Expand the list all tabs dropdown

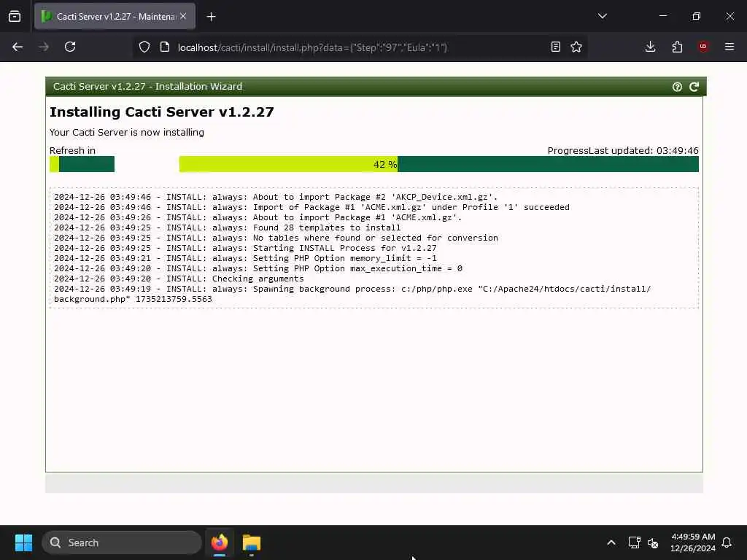[x=602, y=16]
